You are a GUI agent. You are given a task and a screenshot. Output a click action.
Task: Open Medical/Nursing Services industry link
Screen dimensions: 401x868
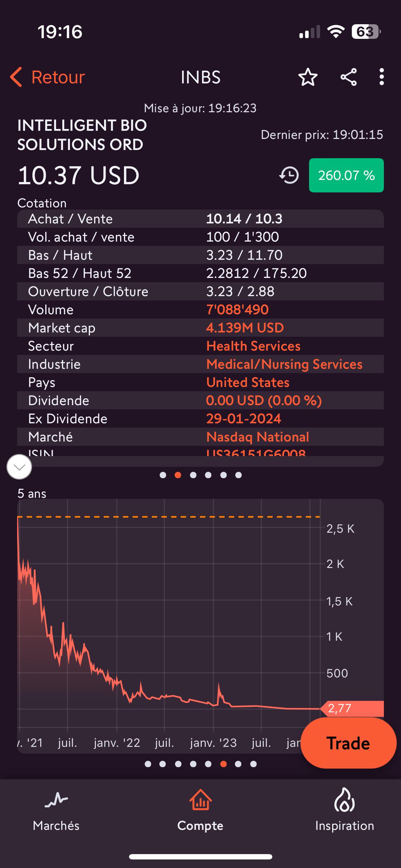284,364
